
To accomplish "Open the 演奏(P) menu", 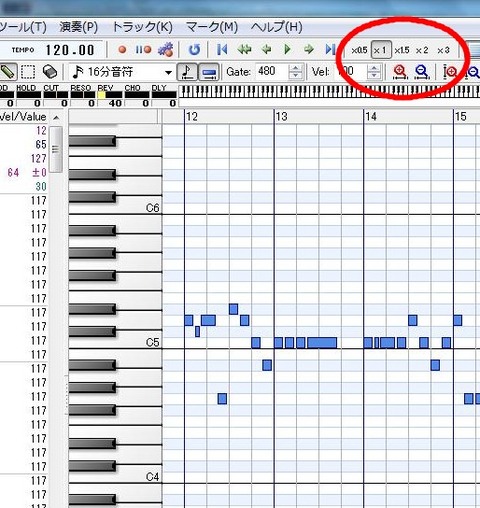I will 79,27.
